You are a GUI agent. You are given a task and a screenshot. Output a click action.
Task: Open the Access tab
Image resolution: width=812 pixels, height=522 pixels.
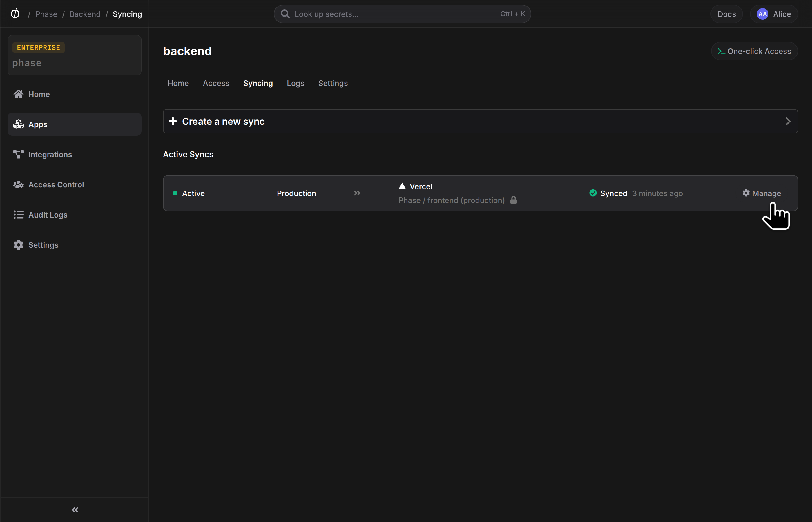click(x=216, y=83)
